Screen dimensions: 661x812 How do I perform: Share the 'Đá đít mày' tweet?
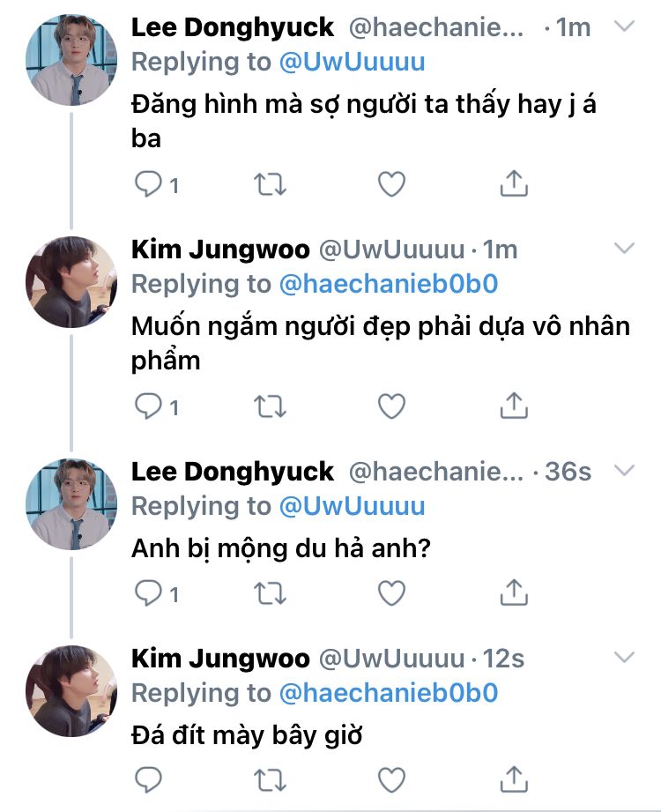point(513,778)
